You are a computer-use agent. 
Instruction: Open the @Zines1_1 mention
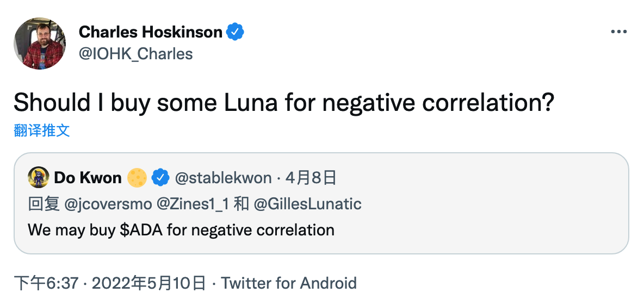coord(193,204)
